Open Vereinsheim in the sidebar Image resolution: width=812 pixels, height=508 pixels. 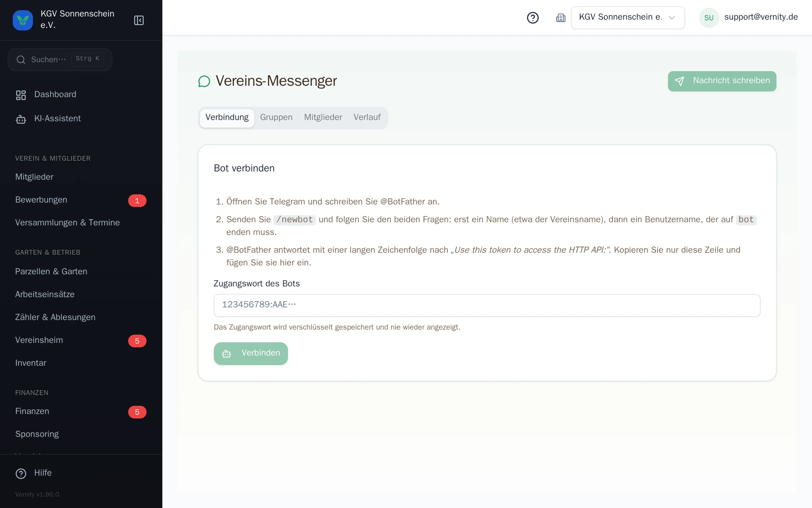(81, 340)
